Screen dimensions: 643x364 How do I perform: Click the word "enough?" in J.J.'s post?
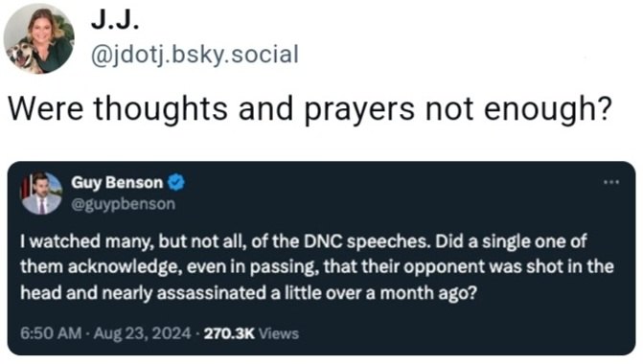(x=547, y=109)
